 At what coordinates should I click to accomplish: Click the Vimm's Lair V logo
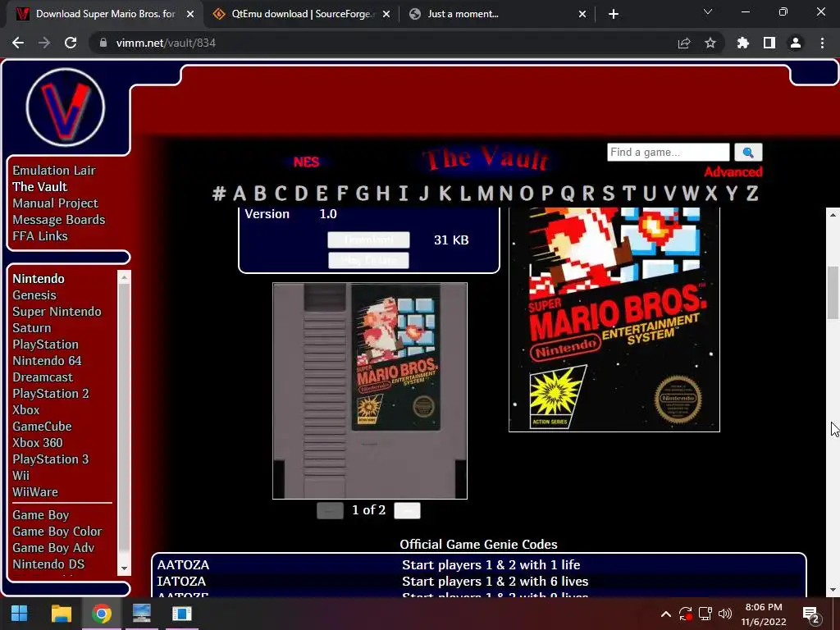click(66, 107)
